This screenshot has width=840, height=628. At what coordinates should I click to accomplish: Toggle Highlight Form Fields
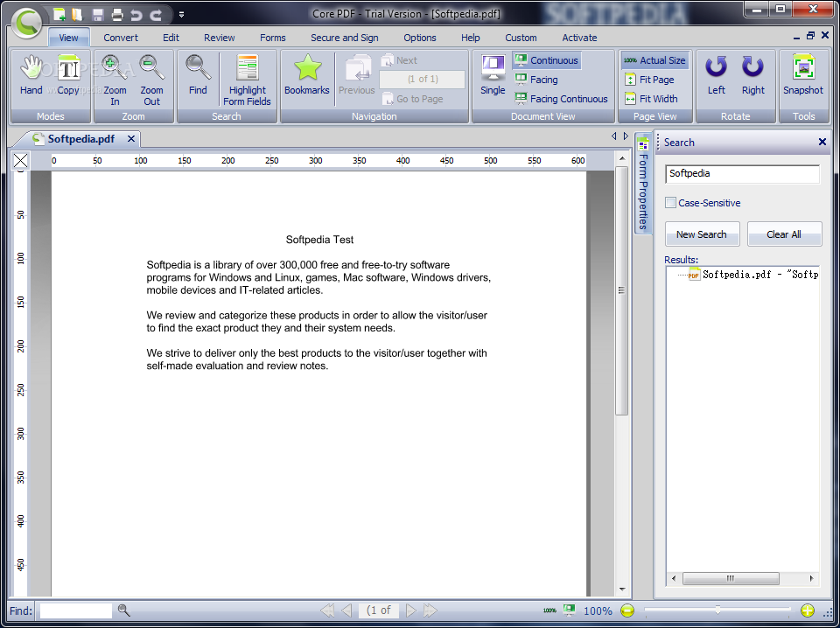(247, 80)
